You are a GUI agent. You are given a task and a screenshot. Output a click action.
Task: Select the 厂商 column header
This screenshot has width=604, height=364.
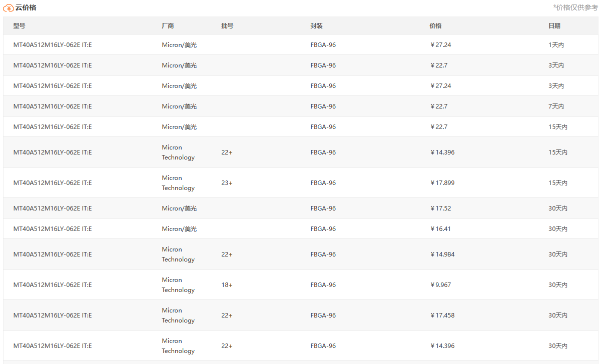[x=168, y=26]
